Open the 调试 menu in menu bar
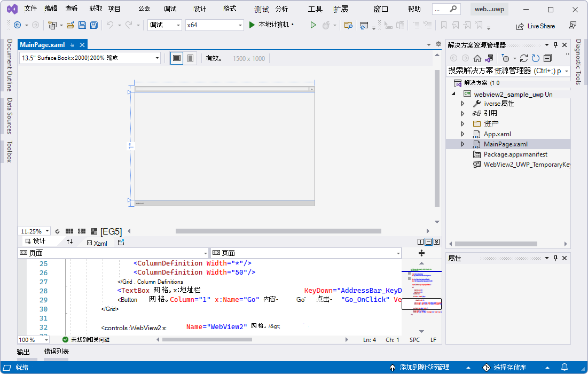This screenshot has width=588, height=374. click(170, 9)
